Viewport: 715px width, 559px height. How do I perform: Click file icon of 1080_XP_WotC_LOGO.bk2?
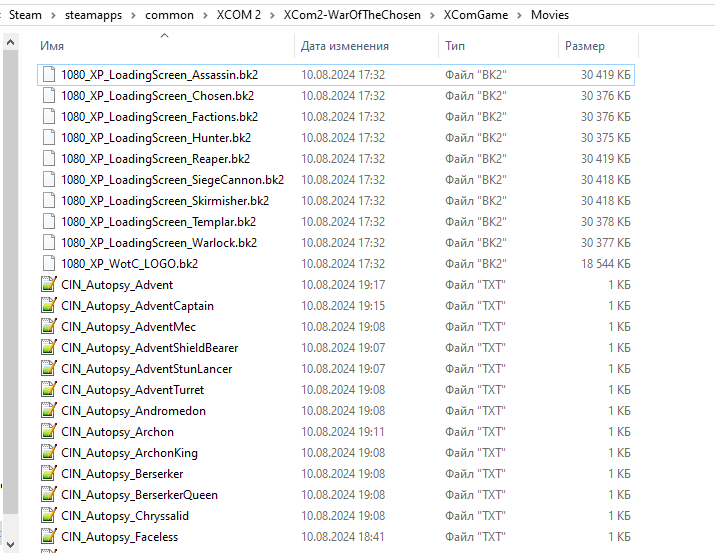coord(49,263)
